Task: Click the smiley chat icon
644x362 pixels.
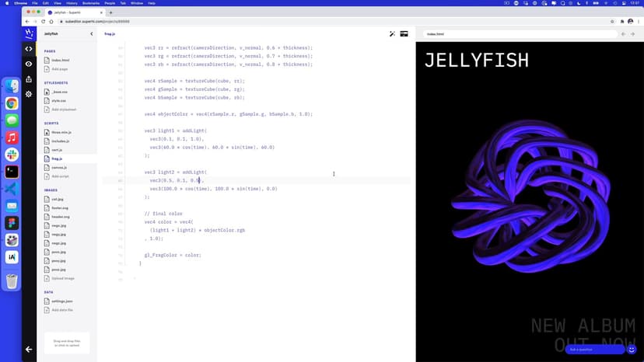Action: (632, 350)
